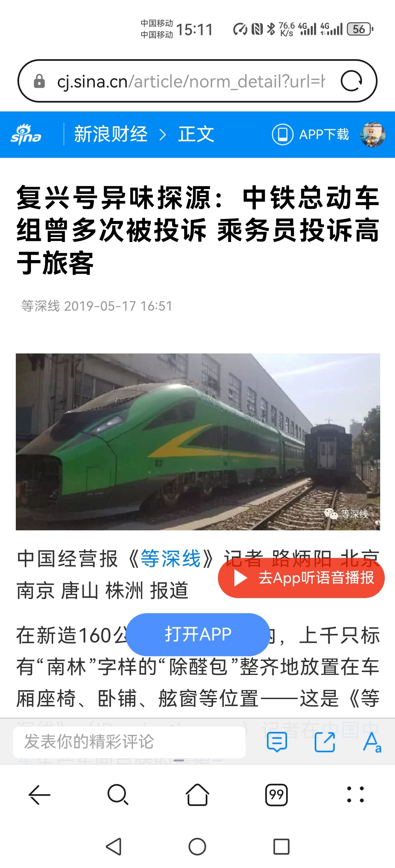Show the 99 open tabs
Screen dimensions: 395x868
(x=276, y=795)
